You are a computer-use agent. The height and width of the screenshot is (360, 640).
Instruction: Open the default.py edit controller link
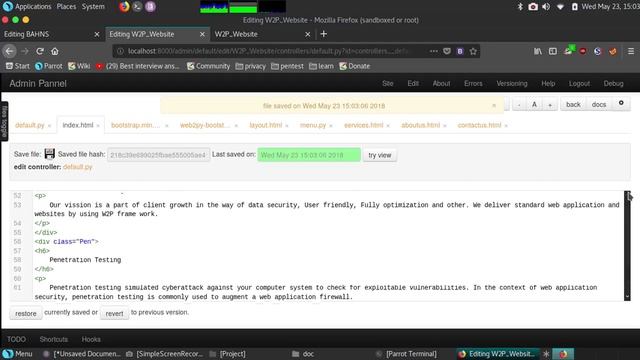coord(78,167)
